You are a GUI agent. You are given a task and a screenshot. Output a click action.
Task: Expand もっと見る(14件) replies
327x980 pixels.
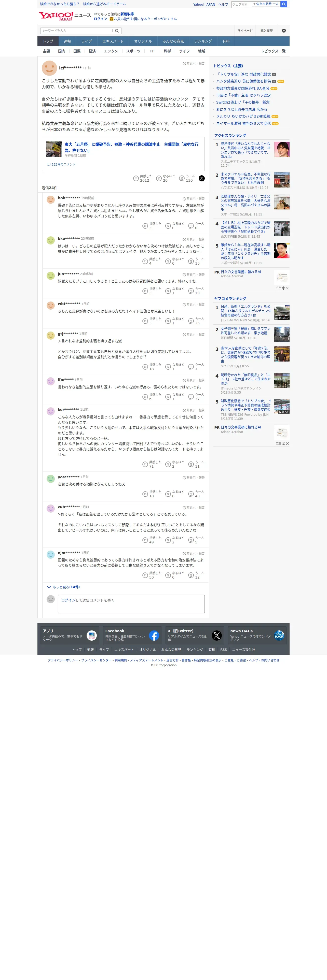64,587
